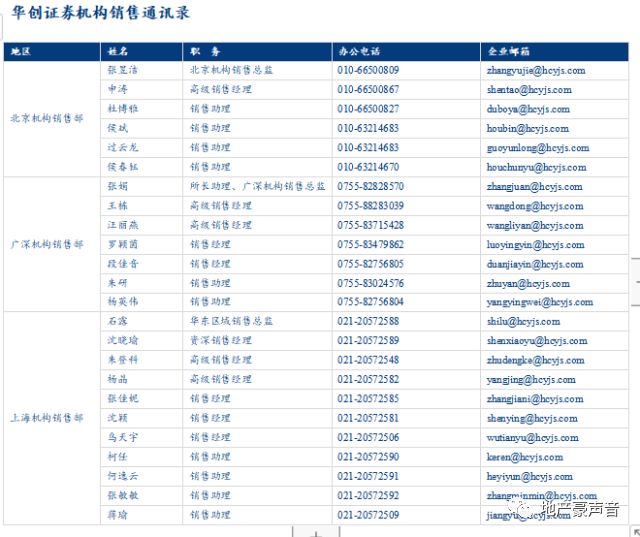The height and width of the screenshot is (537, 640).
Task: Open email link wangliyan@hcyjs.com
Action: point(535,226)
